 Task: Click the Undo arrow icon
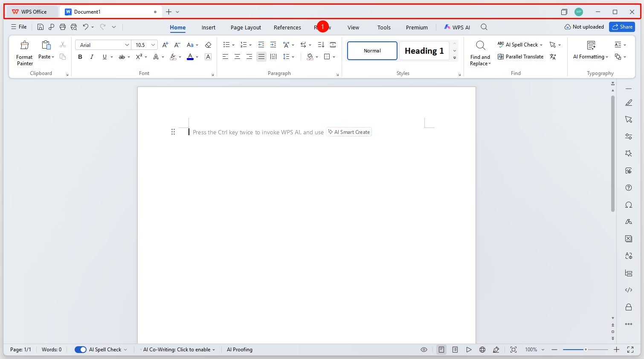pos(86,27)
